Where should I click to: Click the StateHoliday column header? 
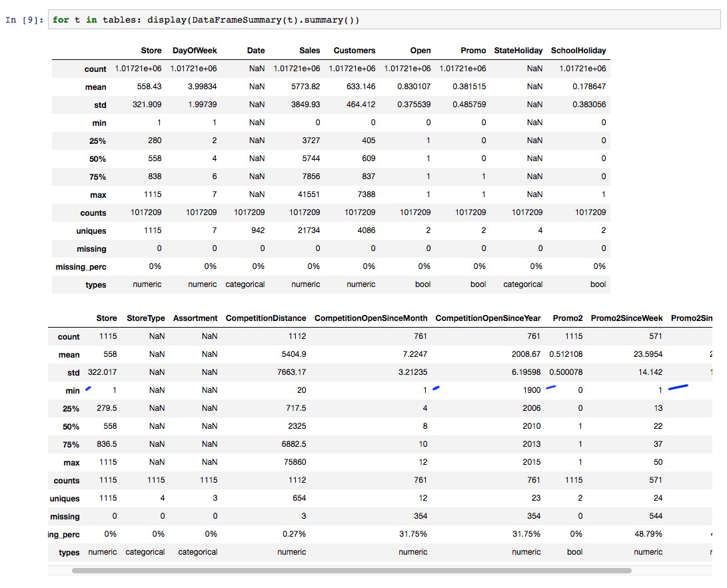tap(518, 51)
